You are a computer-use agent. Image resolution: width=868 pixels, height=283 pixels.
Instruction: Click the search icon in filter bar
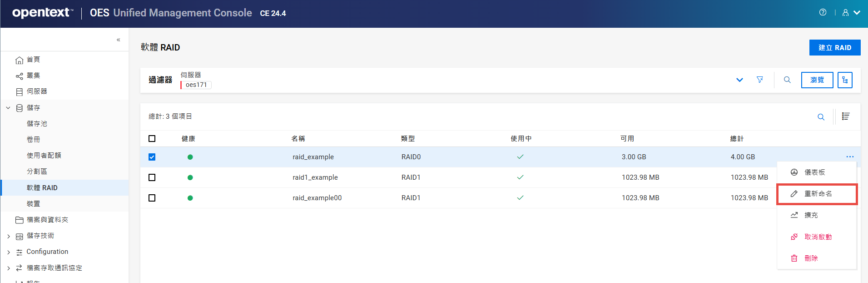(x=787, y=80)
